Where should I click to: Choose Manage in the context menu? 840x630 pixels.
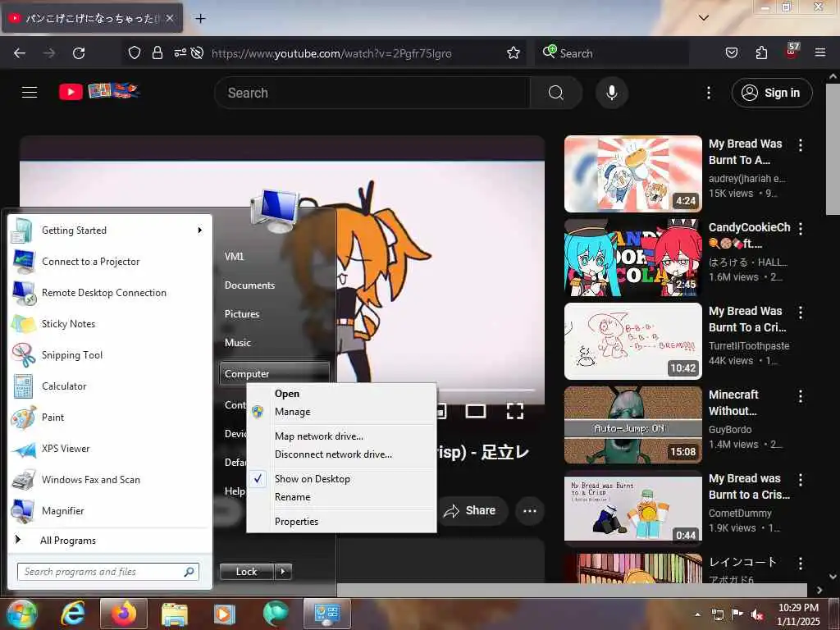click(341, 412)
